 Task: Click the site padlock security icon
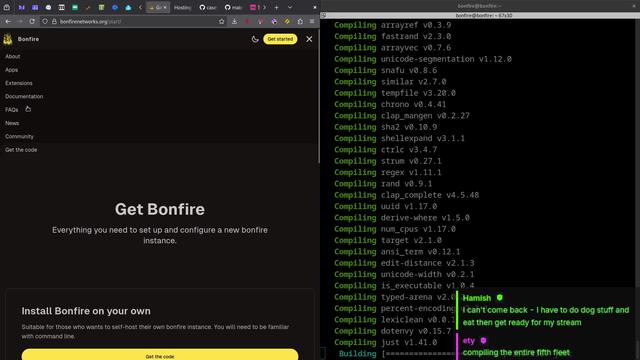coord(54,21)
